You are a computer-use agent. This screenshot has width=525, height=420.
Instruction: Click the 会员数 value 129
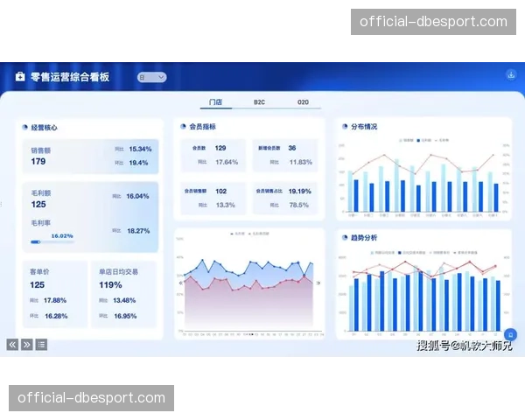coord(220,148)
